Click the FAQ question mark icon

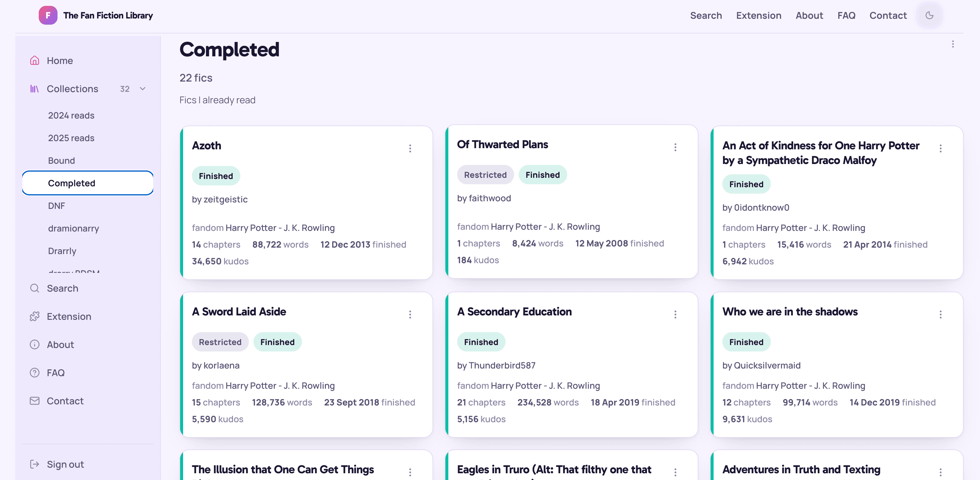[35, 373]
